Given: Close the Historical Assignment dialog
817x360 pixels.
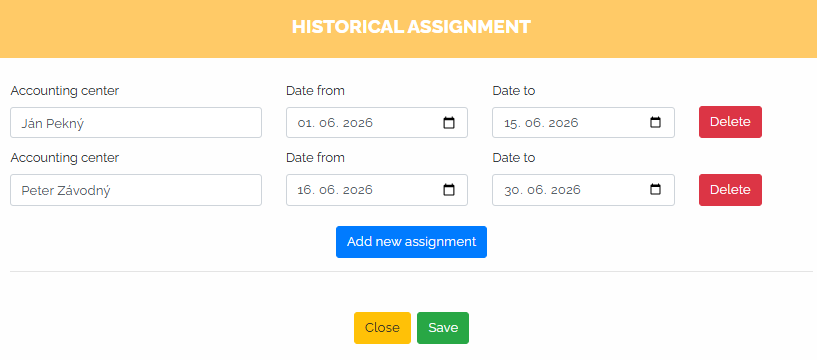Looking at the screenshot, I should coord(382,328).
